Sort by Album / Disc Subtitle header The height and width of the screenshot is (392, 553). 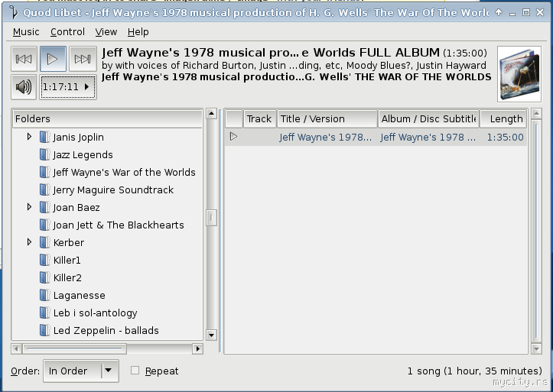pyautogui.click(x=428, y=118)
